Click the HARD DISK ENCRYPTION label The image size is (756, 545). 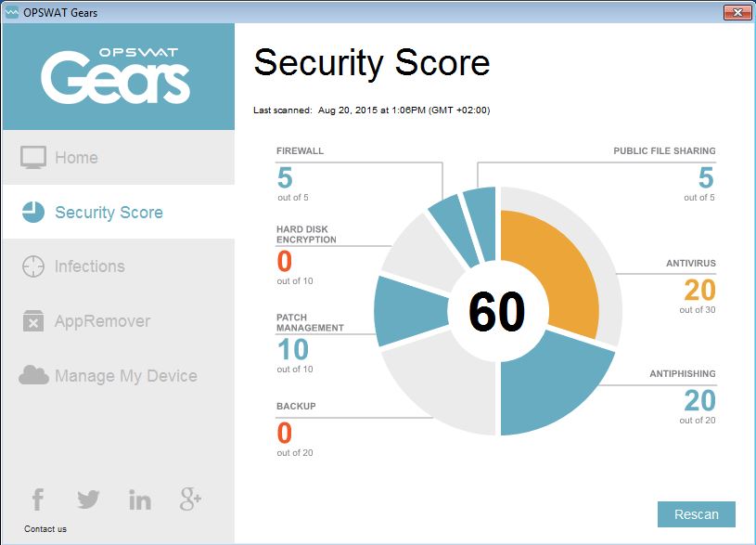tap(306, 234)
